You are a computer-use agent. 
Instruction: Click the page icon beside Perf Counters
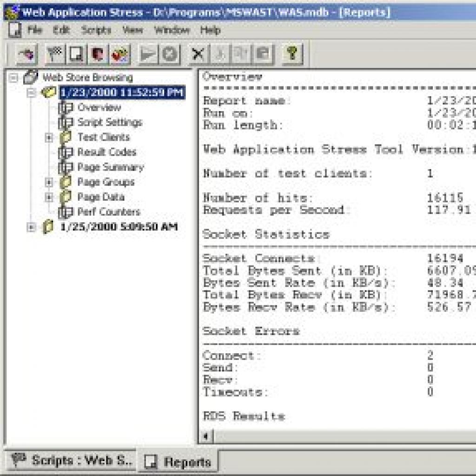point(66,212)
